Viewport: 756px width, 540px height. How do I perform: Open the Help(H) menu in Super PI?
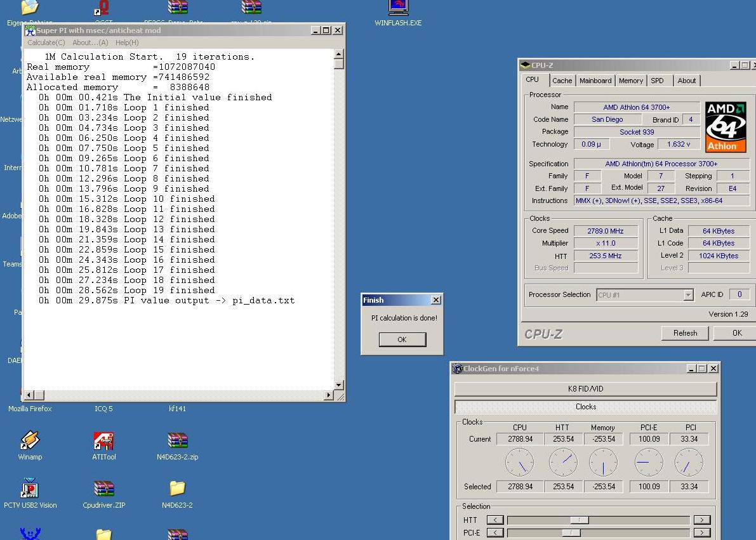pyautogui.click(x=127, y=43)
